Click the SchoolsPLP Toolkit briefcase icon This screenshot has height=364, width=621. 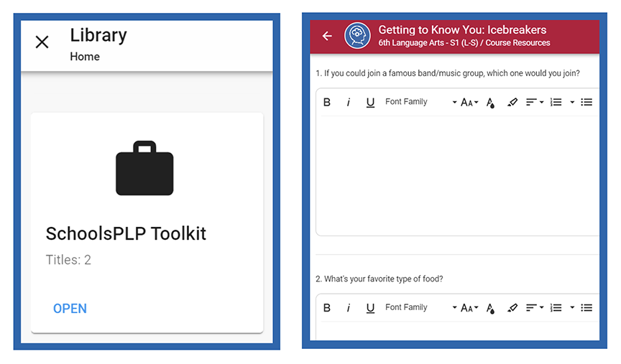(x=144, y=168)
